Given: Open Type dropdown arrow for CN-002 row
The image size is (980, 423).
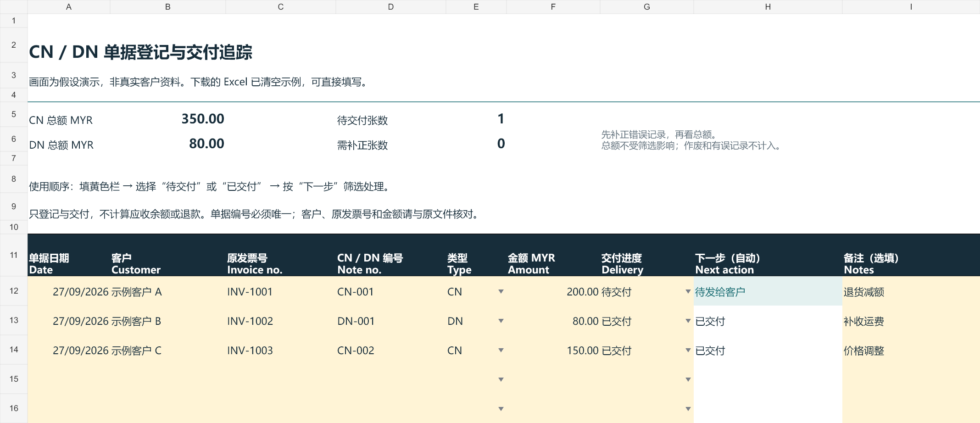Looking at the screenshot, I should point(501,350).
